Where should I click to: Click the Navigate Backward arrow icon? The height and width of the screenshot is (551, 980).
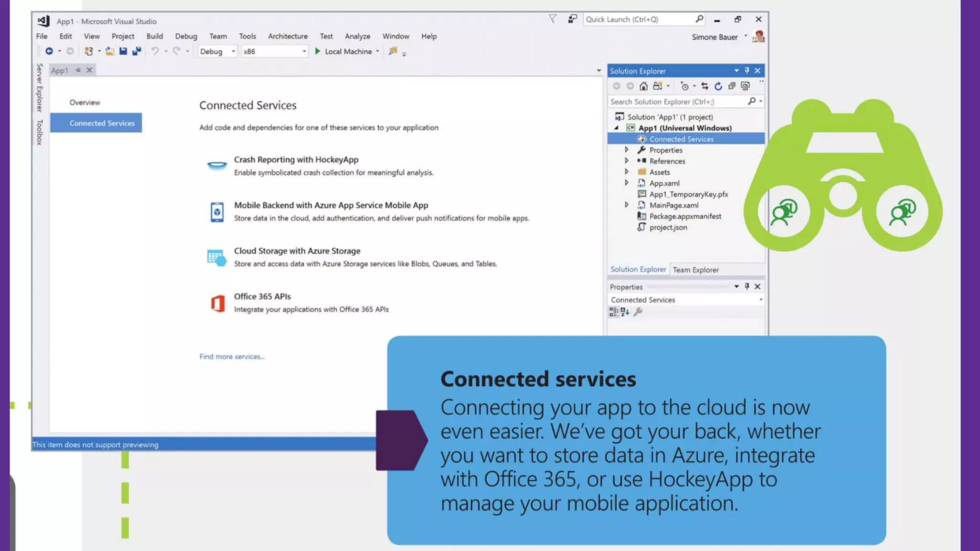point(49,51)
